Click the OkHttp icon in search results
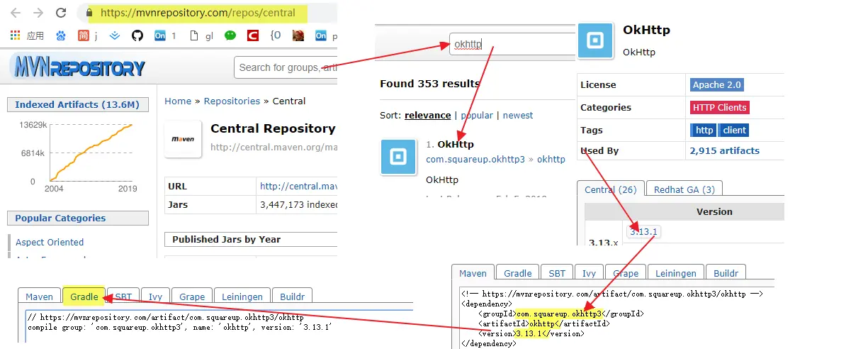Viewport: 868px width, 349px height. 398,157
